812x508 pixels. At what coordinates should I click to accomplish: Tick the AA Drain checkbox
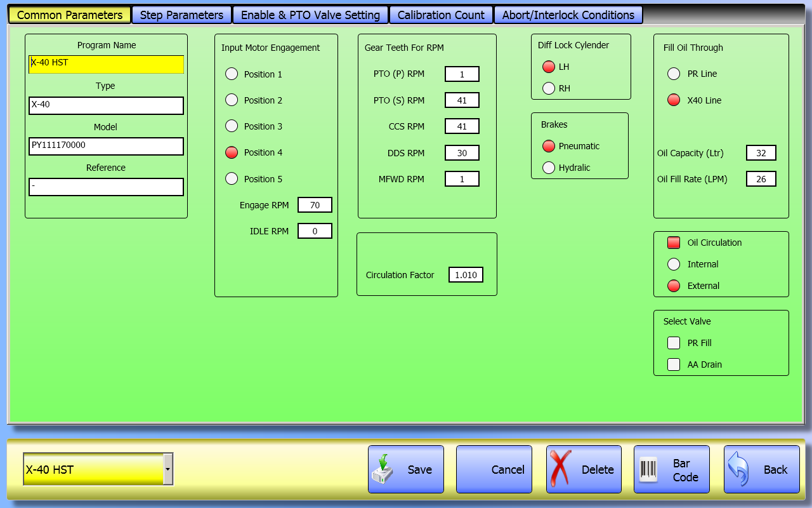pyautogui.click(x=674, y=364)
